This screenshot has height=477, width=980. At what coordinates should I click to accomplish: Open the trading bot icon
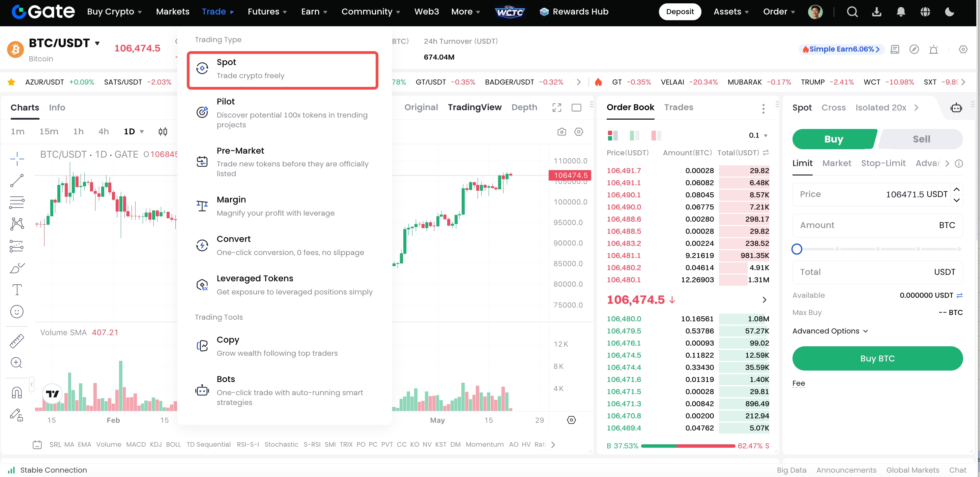click(x=956, y=108)
